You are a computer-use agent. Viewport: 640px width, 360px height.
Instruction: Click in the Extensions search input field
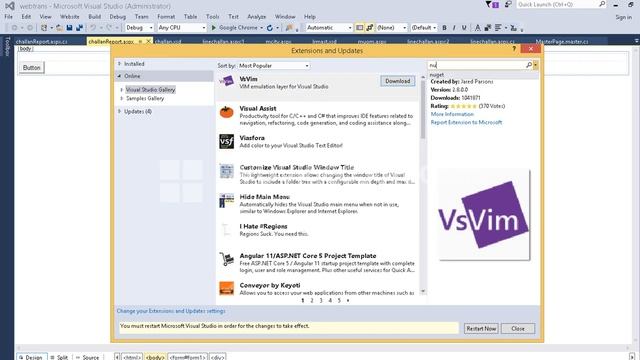click(477, 65)
